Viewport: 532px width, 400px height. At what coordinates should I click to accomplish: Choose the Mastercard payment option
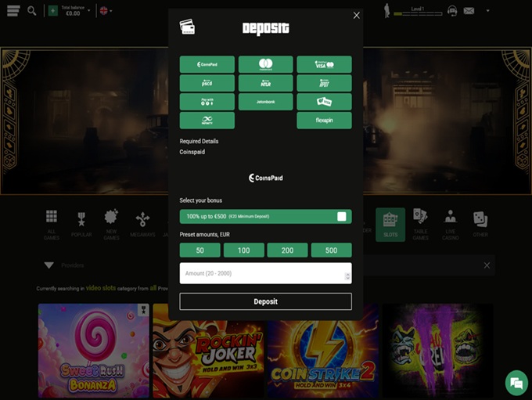point(265,64)
